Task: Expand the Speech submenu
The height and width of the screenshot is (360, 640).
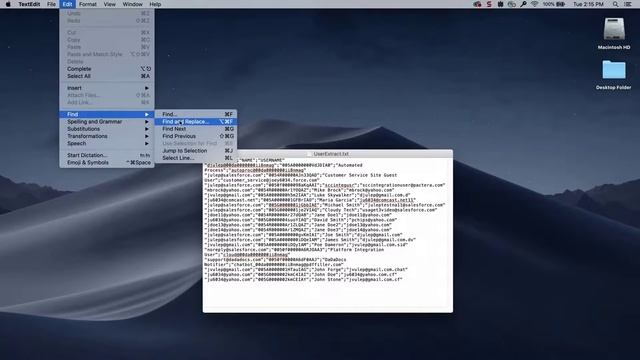Action: pyautogui.click(x=107, y=144)
